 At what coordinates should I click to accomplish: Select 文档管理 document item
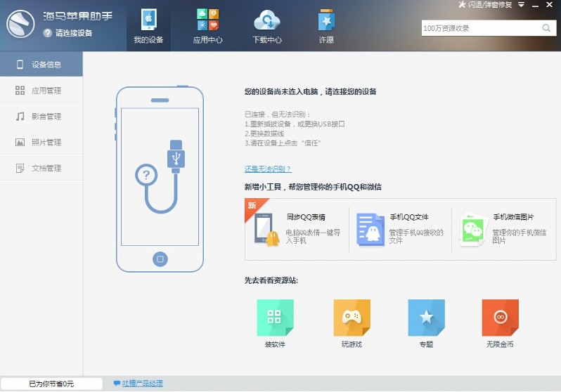tap(41, 168)
